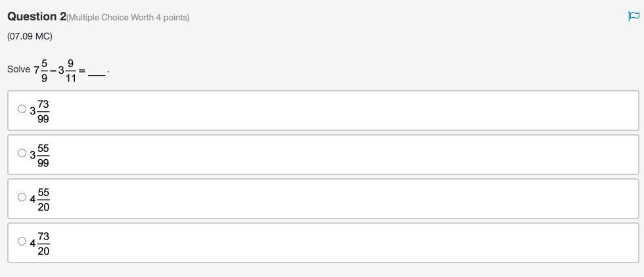Click the "(07.09 MC)" code label
This screenshot has height=277, width=644.
coord(30,36)
